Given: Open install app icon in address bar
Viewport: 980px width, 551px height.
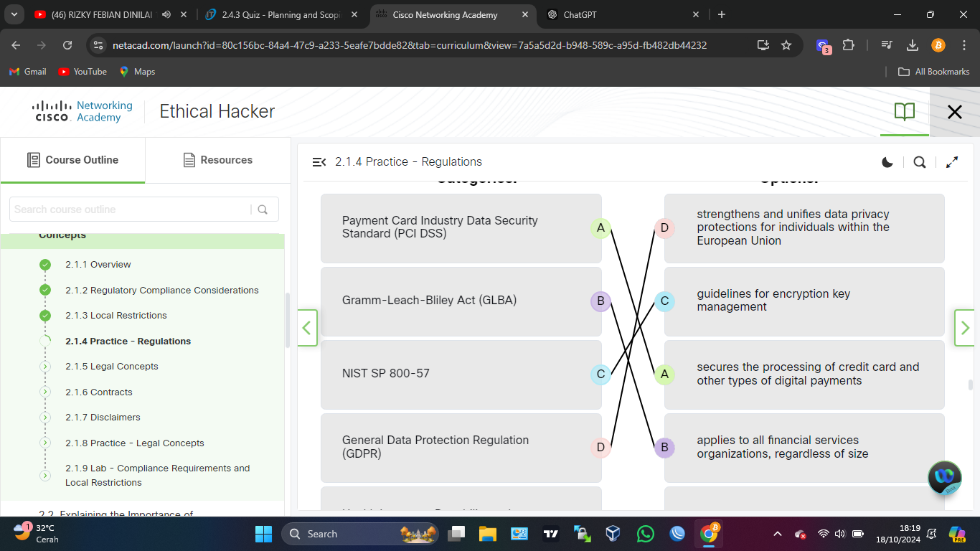Looking at the screenshot, I should (763, 45).
